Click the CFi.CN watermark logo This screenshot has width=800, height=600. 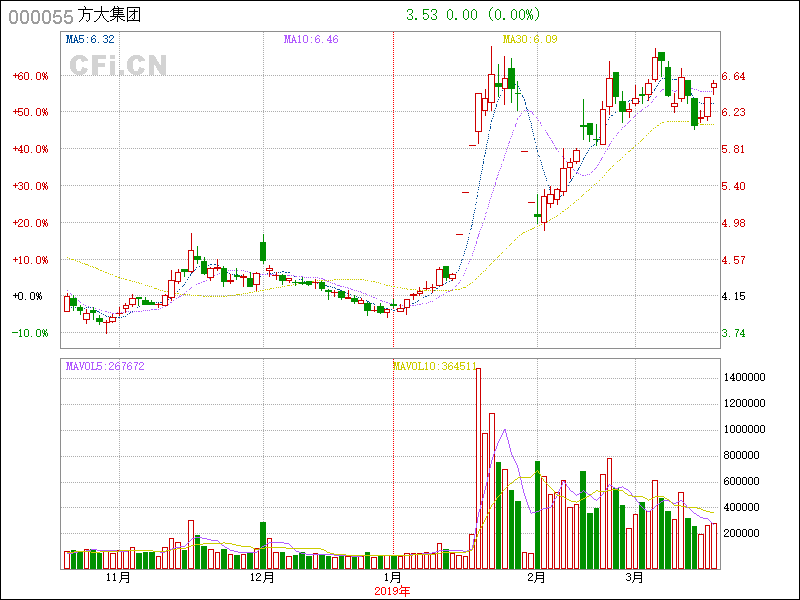click(118, 65)
